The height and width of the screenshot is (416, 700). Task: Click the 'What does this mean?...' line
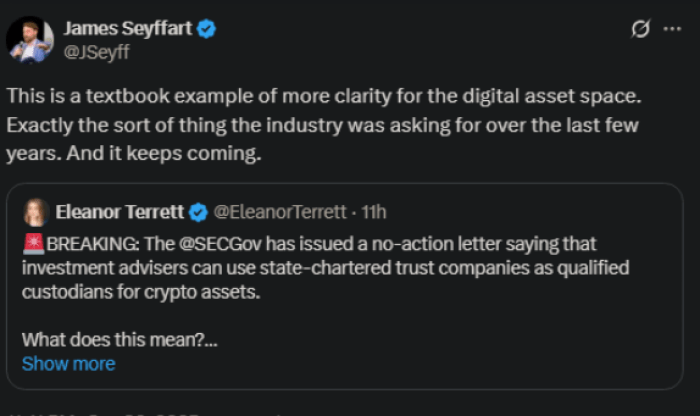coord(120,340)
